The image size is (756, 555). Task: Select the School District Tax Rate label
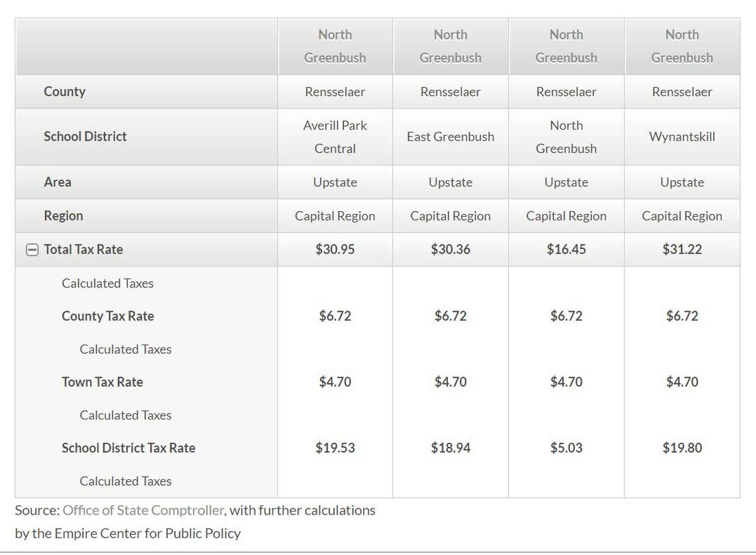pyautogui.click(x=129, y=449)
